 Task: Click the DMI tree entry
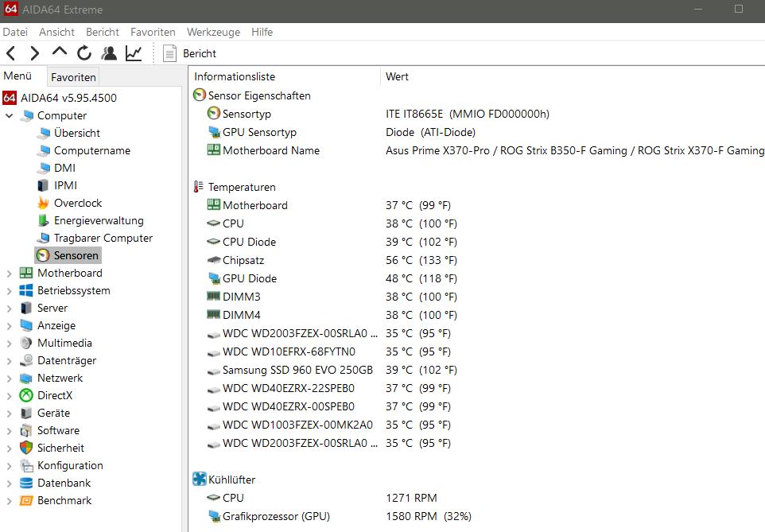(64, 168)
